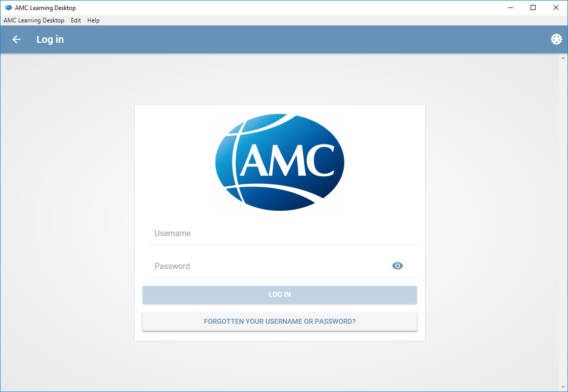568x392 pixels.
Task: Click the back arrow in the header
Action: [x=15, y=39]
